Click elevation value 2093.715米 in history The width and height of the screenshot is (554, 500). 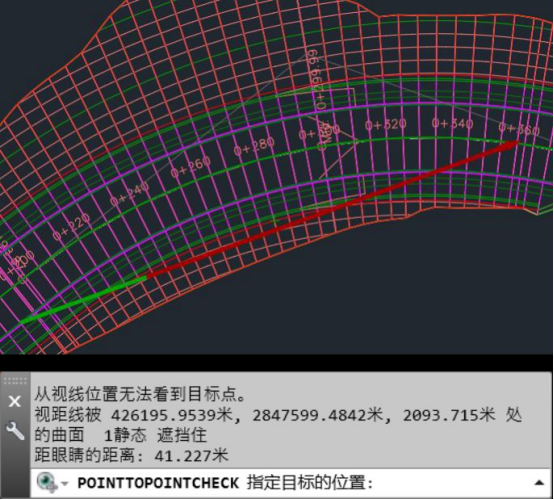point(449,415)
